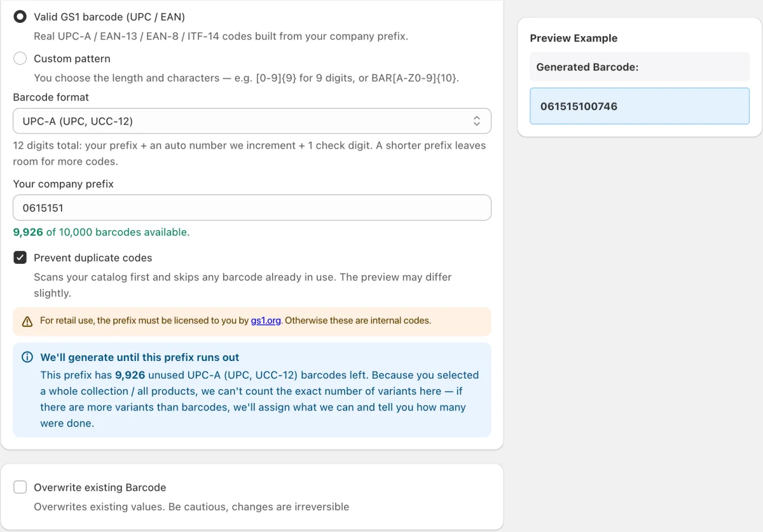Screen dimensions: 763x532
Task: Click the warning triangle icon in the orange banner
Action: [x=27, y=322]
